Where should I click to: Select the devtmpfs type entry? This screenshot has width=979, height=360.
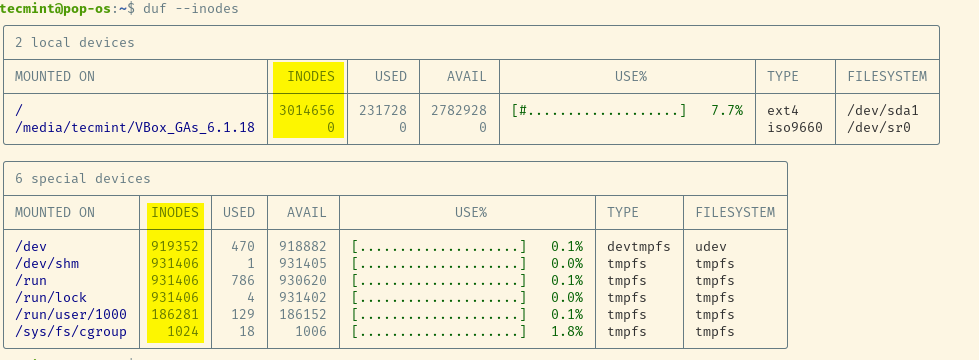639,246
